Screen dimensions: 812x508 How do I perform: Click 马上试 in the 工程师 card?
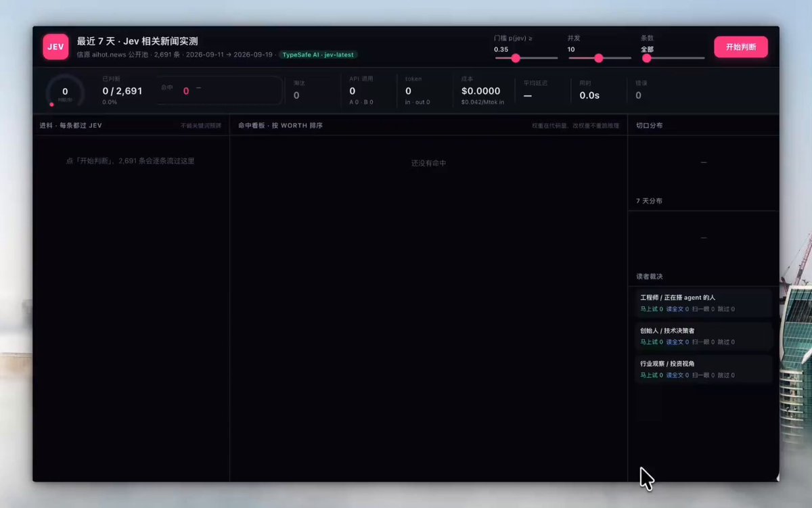(x=652, y=309)
